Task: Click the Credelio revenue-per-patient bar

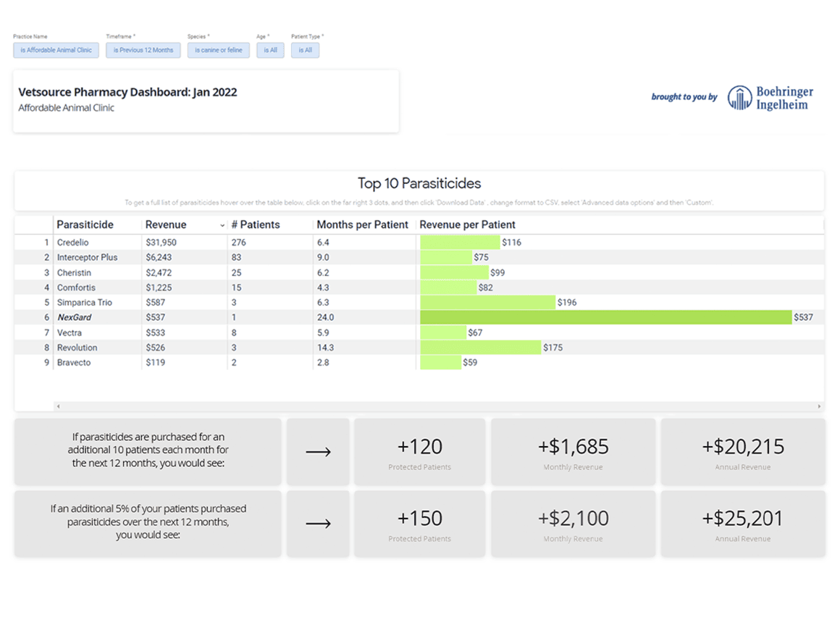Action: [460, 242]
